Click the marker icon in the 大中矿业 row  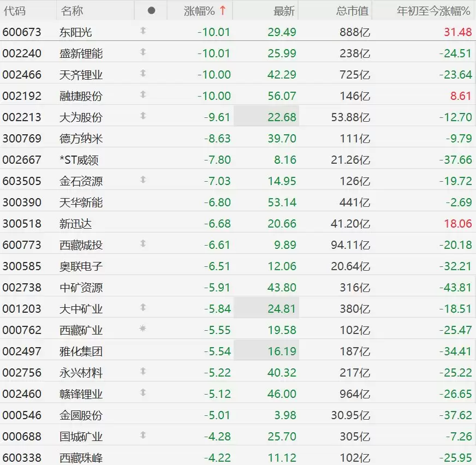[x=143, y=307]
